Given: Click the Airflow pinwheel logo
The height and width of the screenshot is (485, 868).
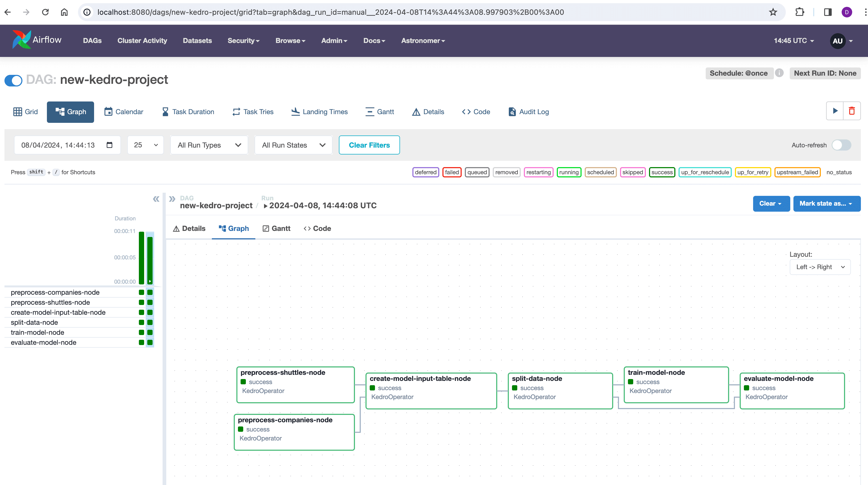Looking at the screenshot, I should pos(22,40).
